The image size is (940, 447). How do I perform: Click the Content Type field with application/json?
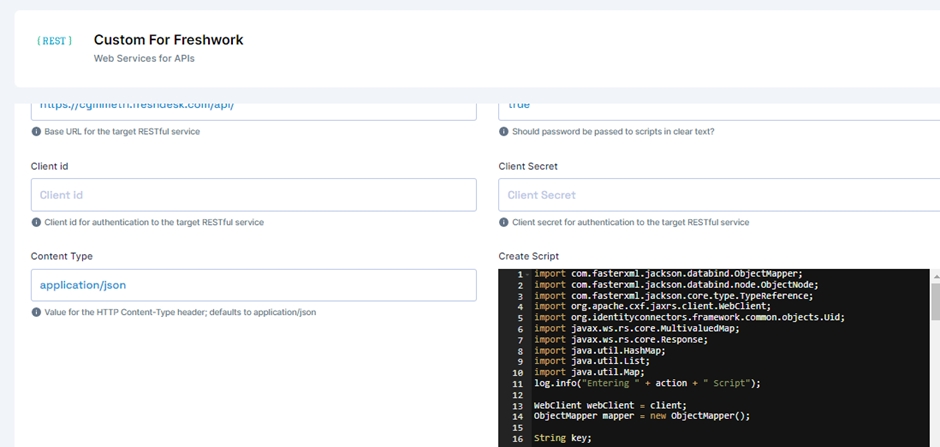coord(253,285)
